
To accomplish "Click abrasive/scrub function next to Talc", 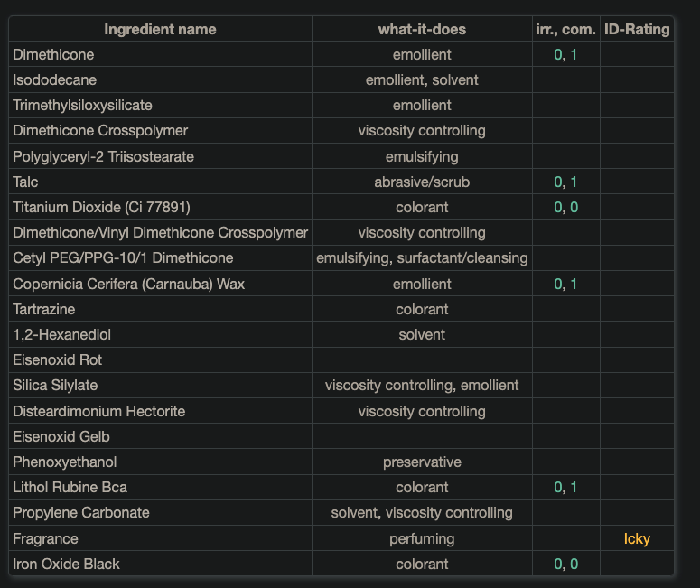I will (x=422, y=182).
